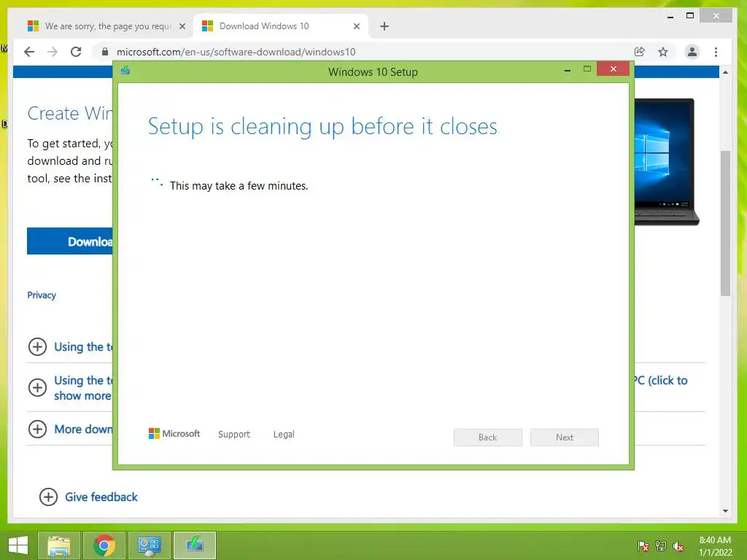Click the address bar URL
This screenshot has width=747, height=560.
[x=236, y=52]
